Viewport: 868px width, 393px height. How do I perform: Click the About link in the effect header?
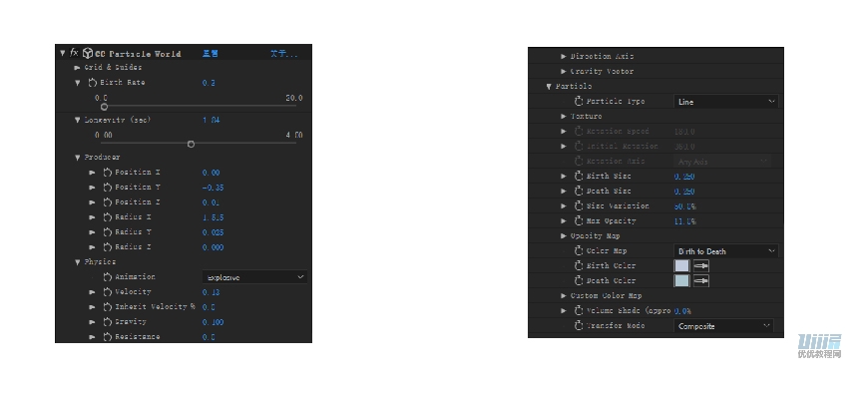(283, 54)
